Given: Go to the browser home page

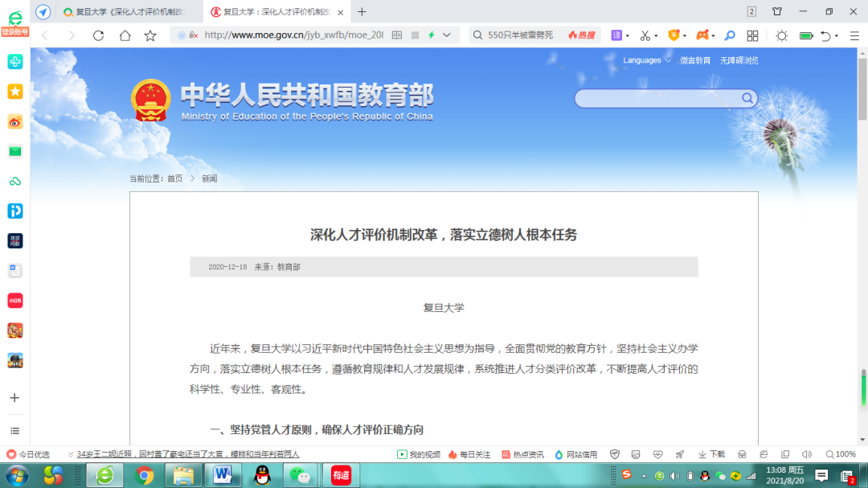Looking at the screenshot, I should (125, 35).
